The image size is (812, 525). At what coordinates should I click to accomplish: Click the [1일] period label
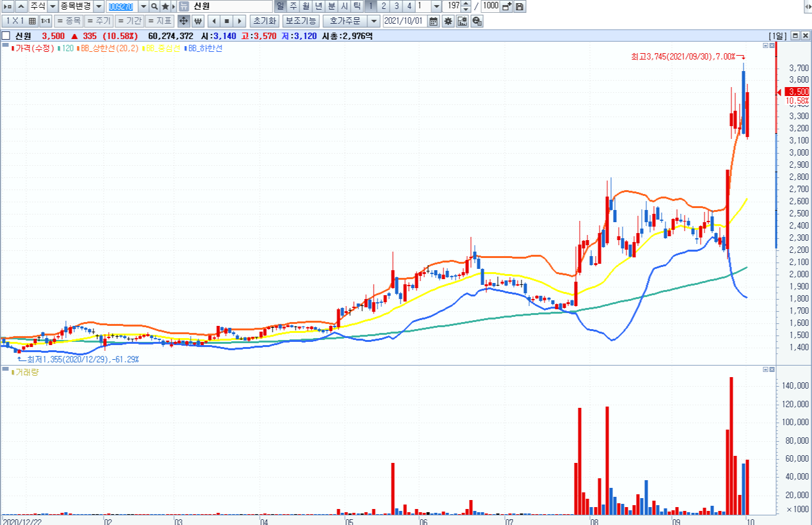[778, 36]
